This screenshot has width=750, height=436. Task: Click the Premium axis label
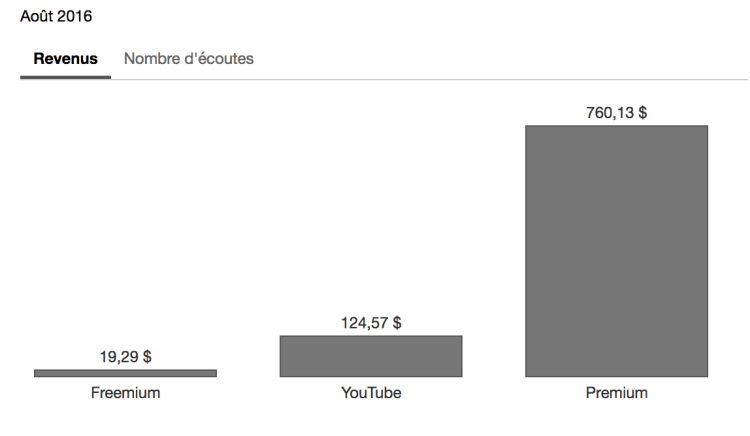click(x=616, y=393)
